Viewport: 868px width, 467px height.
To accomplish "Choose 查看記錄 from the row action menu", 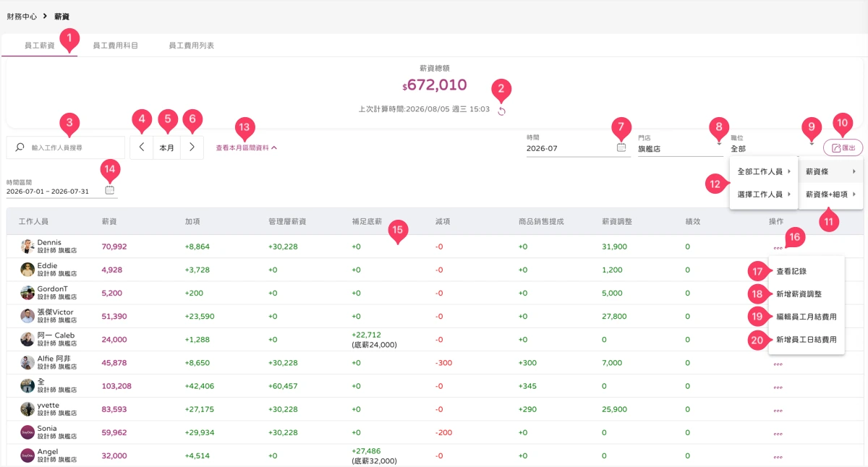I will click(x=807, y=271).
